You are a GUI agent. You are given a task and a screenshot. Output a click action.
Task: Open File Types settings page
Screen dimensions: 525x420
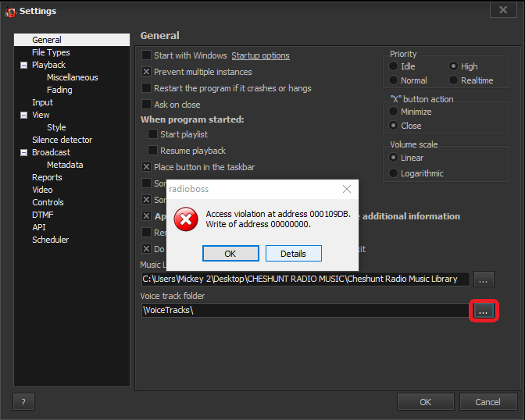[x=51, y=52]
